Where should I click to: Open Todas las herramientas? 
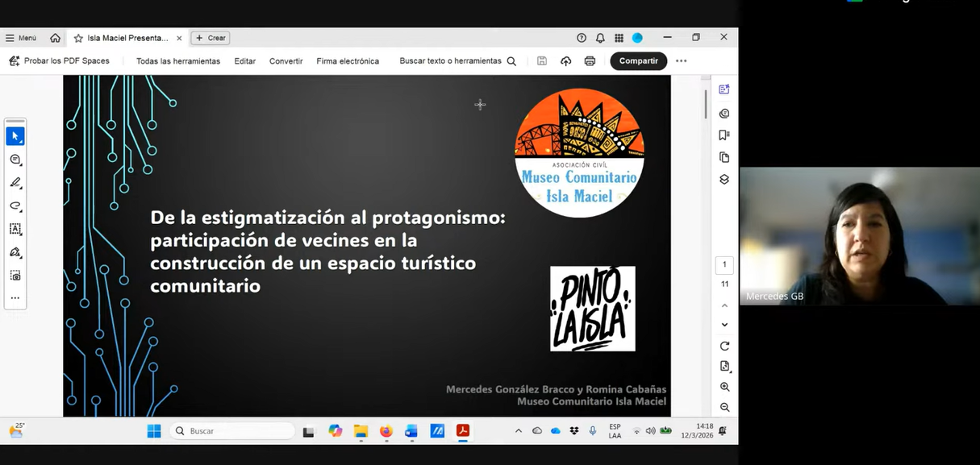(x=178, y=61)
